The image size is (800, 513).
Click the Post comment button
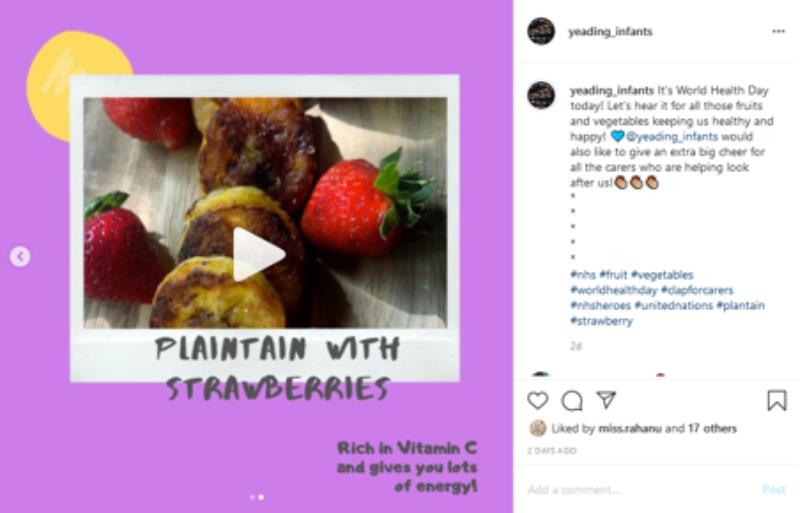click(x=773, y=490)
